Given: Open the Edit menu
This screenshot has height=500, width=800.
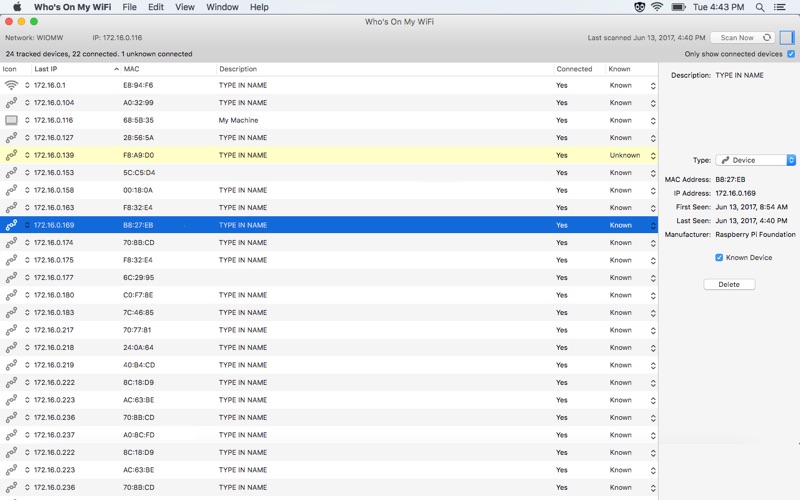Looking at the screenshot, I should [156, 7].
